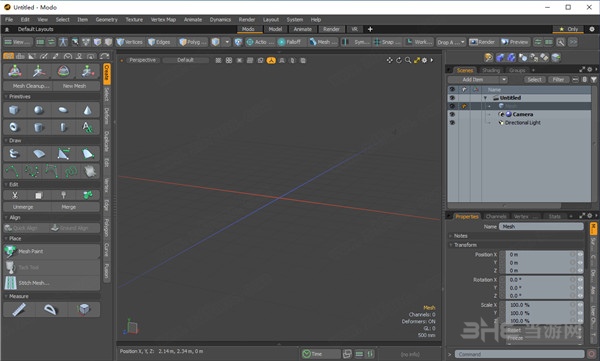Click the Preview toolbar button
This screenshot has height=361, width=600.
pyautogui.click(x=515, y=42)
